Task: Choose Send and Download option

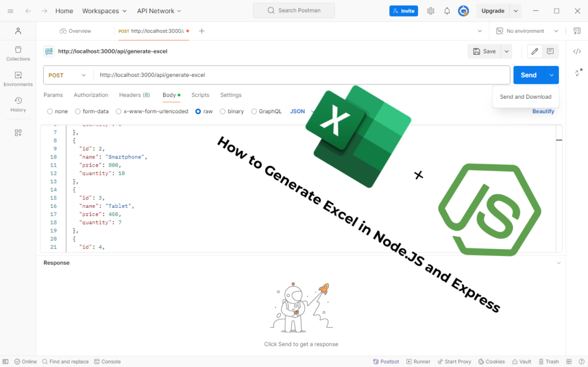Action: click(x=525, y=96)
